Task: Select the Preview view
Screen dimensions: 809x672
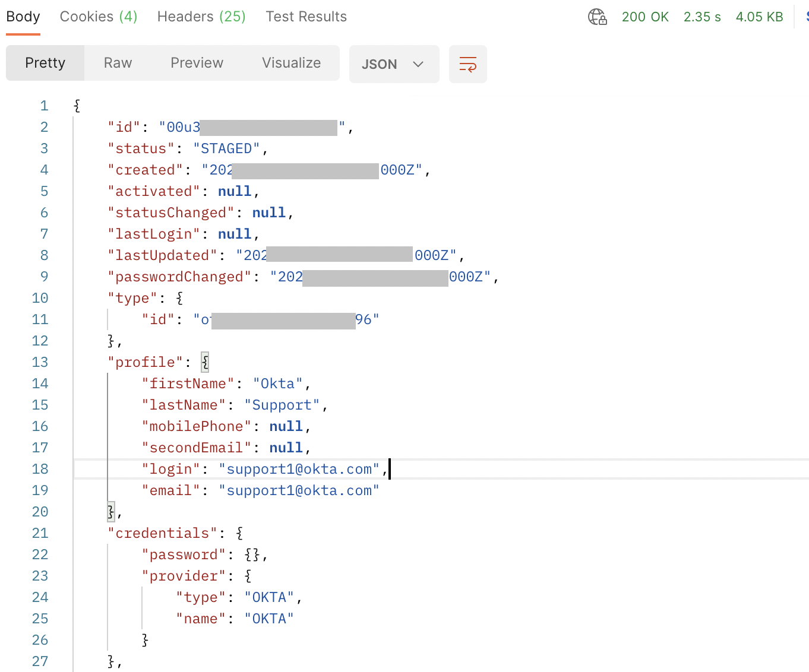Action: (x=197, y=63)
